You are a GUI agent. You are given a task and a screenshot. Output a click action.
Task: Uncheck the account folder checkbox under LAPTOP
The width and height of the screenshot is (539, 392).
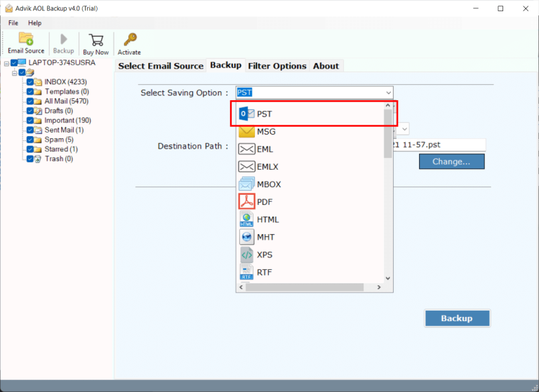click(22, 72)
